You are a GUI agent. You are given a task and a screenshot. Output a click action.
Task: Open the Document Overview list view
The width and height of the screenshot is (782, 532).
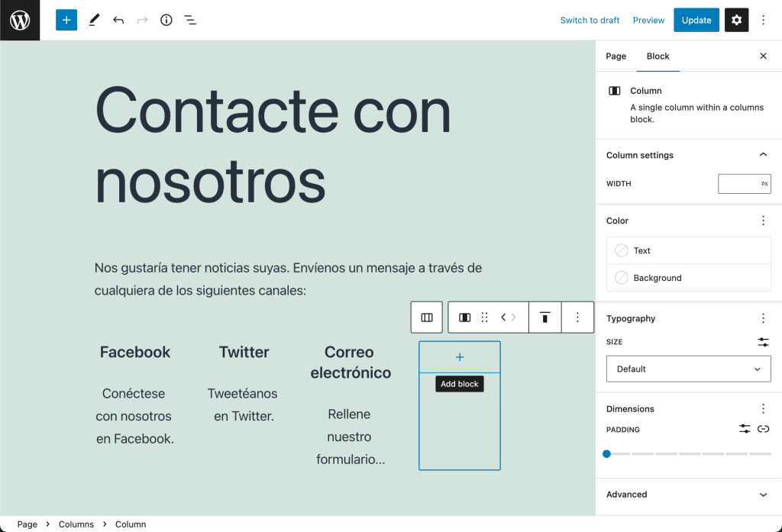point(190,20)
